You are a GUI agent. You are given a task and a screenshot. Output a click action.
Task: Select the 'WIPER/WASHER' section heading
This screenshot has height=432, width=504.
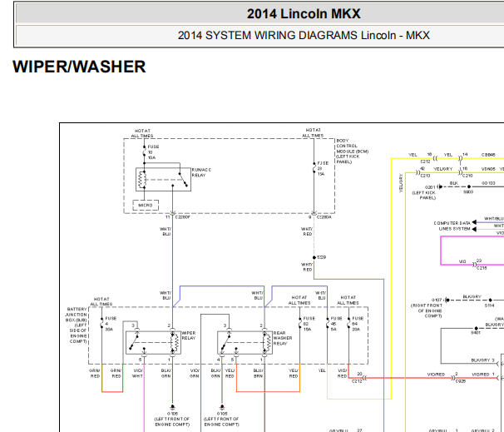coord(79,67)
